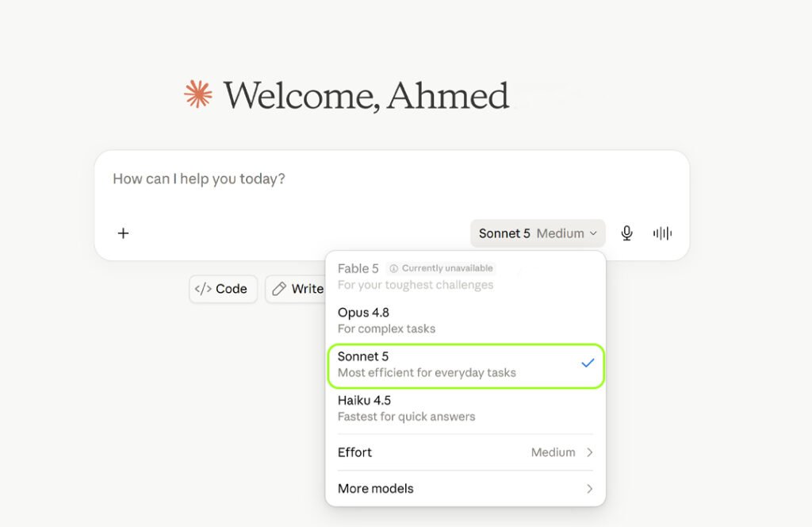Open the More models menu entry
Image resolution: width=812 pixels, height=527 pixels.
tap(465, 489)
